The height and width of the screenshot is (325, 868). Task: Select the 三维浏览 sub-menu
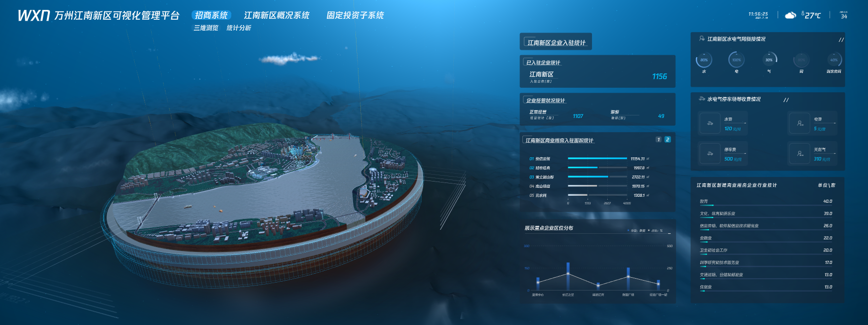pyautogui.click(x=206, y=28)
